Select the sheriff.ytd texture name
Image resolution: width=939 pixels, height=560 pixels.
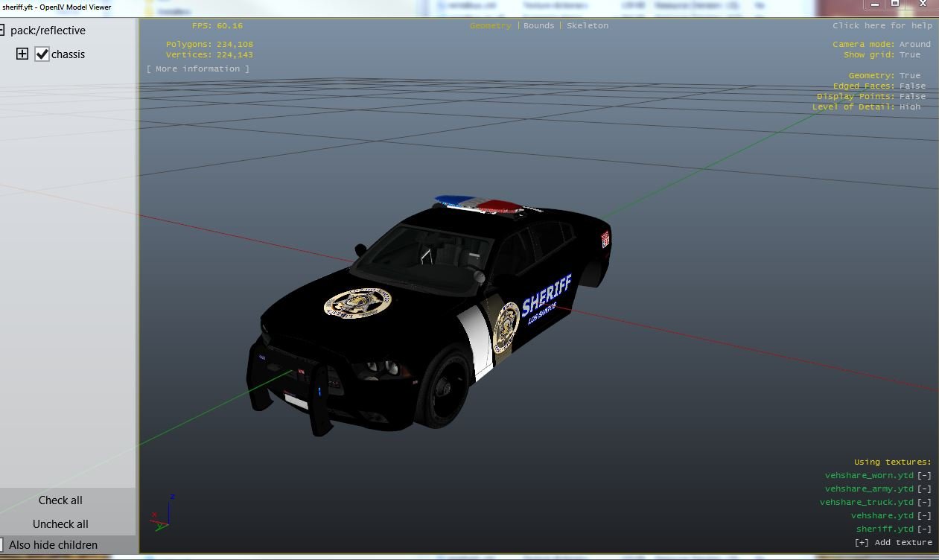(885, 529)
